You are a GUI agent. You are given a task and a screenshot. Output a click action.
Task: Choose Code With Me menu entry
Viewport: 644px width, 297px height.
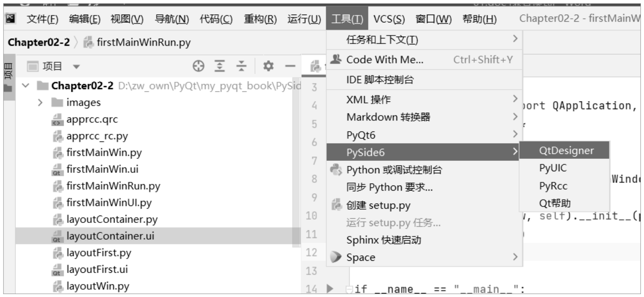click(424, 60)
